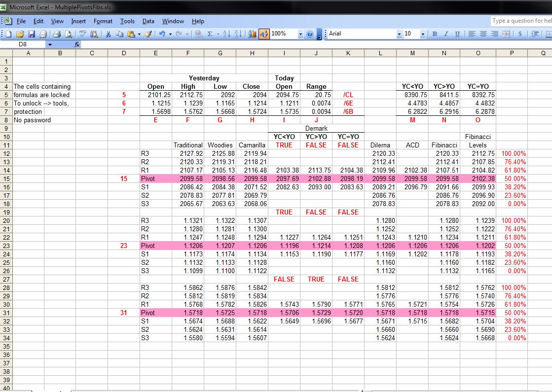This screenshot has height=392, width=552.
Task: Launch the Chart Wizard icon
Action: coord(252,34)
